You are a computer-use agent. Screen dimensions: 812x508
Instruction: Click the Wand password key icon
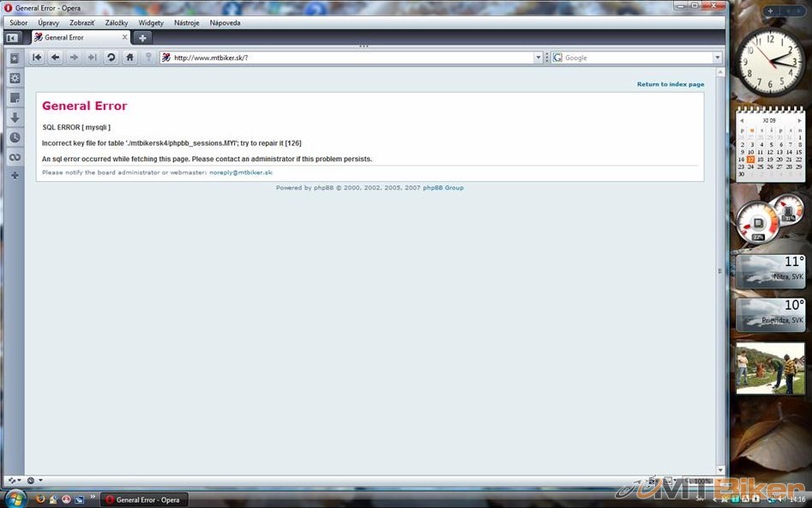point(148,57)
